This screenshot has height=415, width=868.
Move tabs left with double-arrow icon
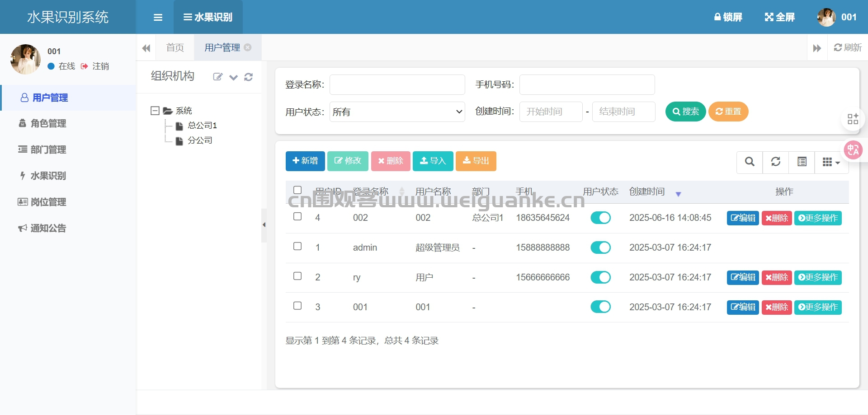click(146, 48)
